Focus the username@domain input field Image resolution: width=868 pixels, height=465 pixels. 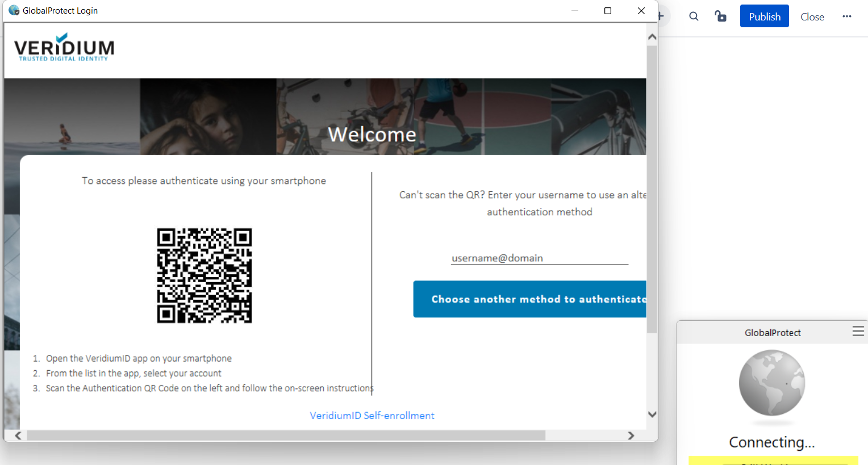click(539, 258)
